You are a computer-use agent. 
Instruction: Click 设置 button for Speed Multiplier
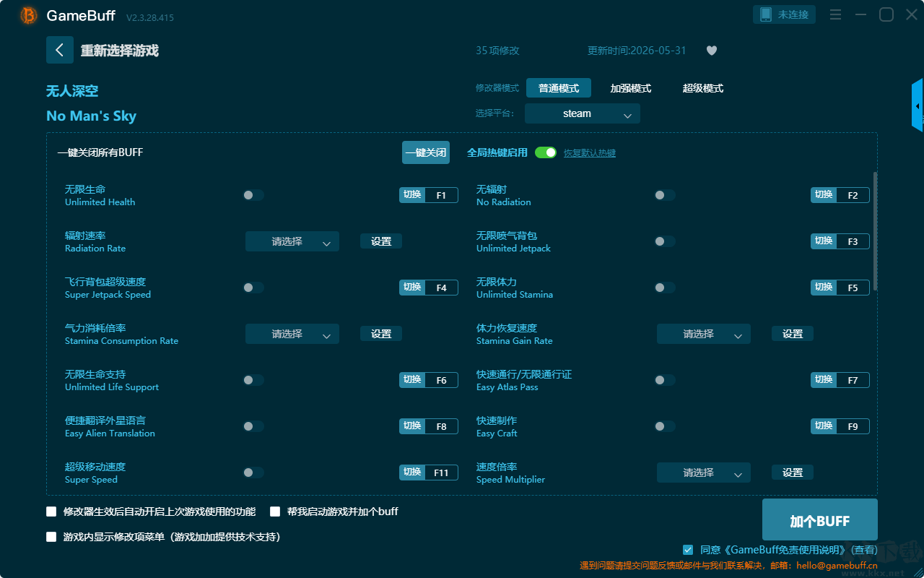pos(793,473)
